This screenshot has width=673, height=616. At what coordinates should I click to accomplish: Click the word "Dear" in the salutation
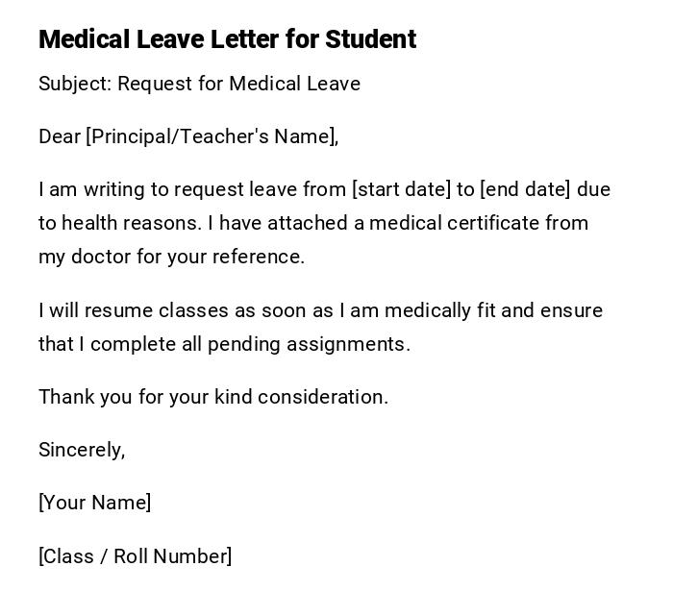(60, 136)
